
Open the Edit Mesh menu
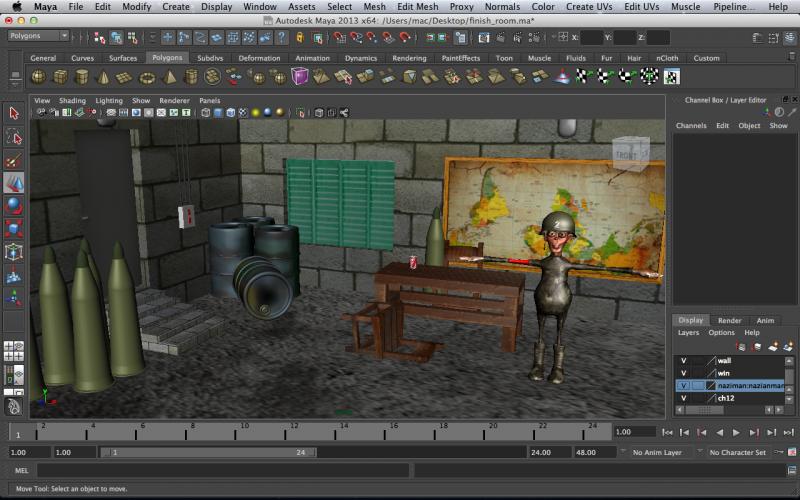(x=417, y=7)
